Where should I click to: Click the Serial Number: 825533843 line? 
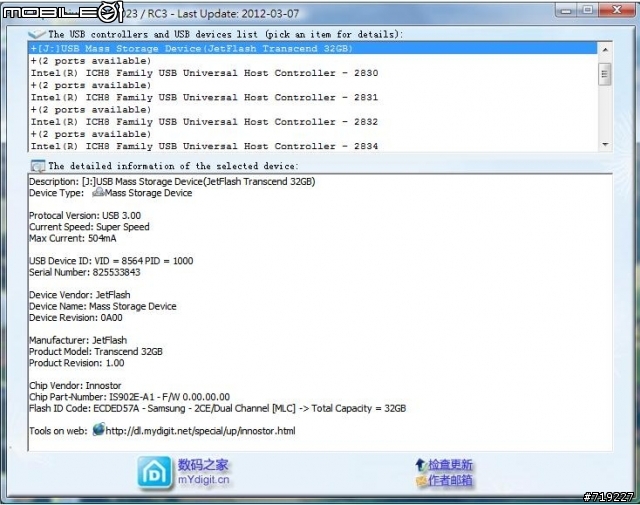[84, 272]
